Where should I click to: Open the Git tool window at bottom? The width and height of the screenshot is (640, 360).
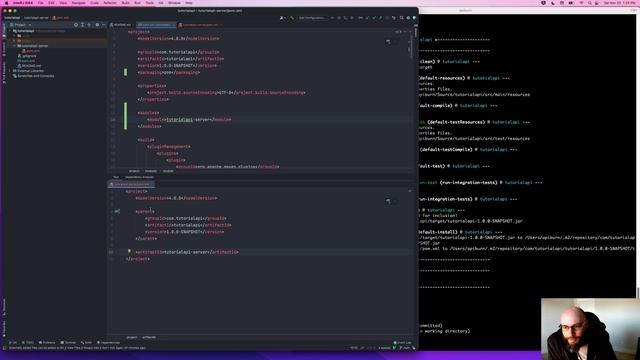pyautogui.click(x=13, y=342)
